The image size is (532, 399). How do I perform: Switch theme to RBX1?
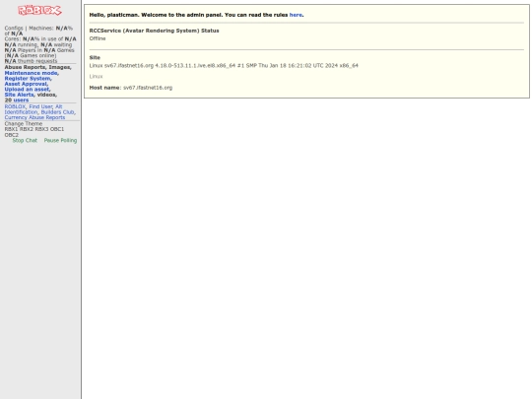click(11, 129)
